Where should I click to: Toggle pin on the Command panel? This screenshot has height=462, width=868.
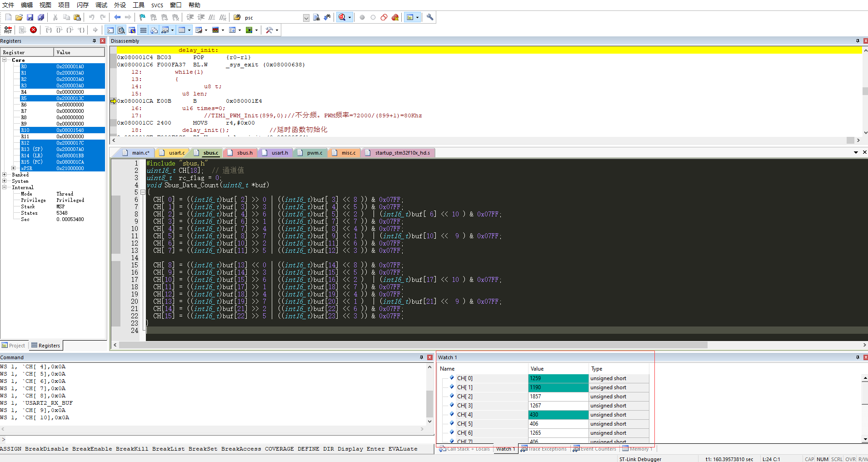pyautogui.click(x=421, y=357)
